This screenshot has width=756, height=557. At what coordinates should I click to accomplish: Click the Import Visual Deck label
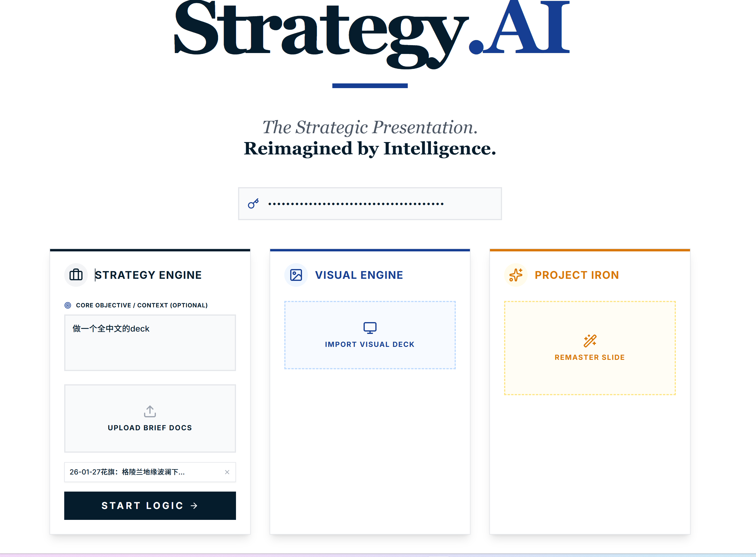click(x=370, y=344)
